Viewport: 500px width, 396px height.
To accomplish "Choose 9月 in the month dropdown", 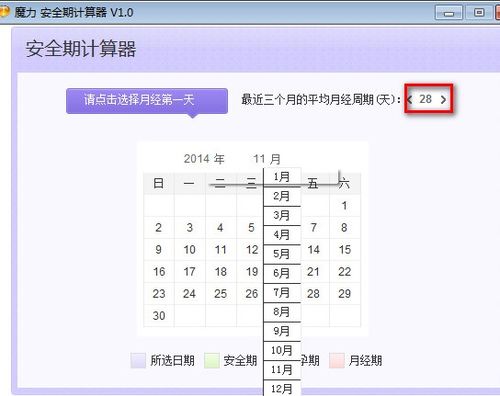I will click(282, 331).
